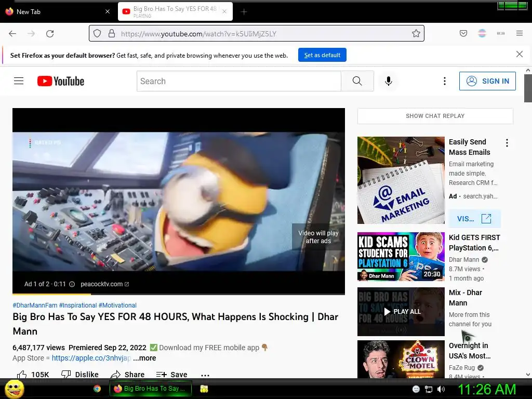Open the Firefox account avatar icon

pos(482,33)
